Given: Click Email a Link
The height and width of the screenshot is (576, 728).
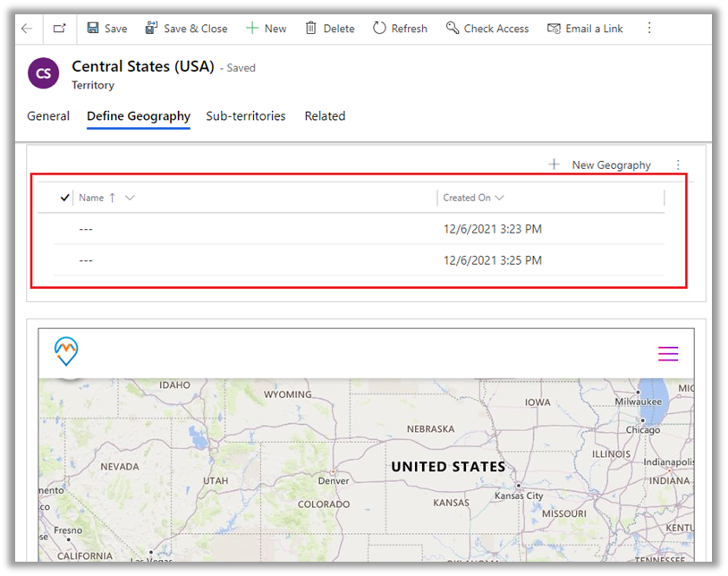Looking at the screenshot, I should (x=585, y=29).
